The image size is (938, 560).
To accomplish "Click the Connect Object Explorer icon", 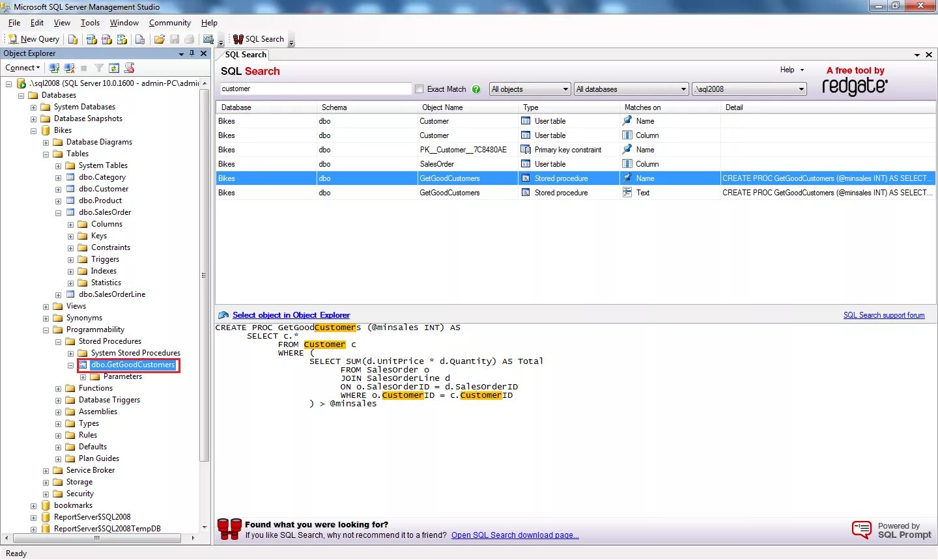I will pos(54,68).
